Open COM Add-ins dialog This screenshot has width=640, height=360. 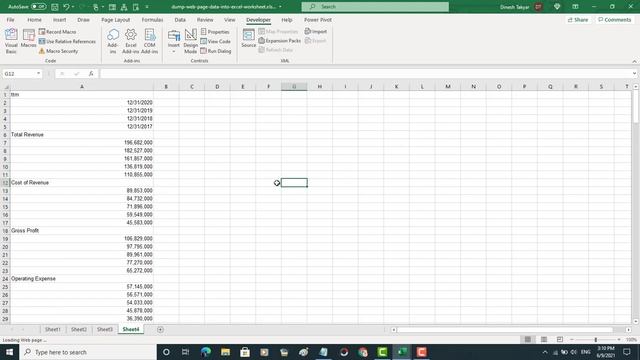click(149, 41)
